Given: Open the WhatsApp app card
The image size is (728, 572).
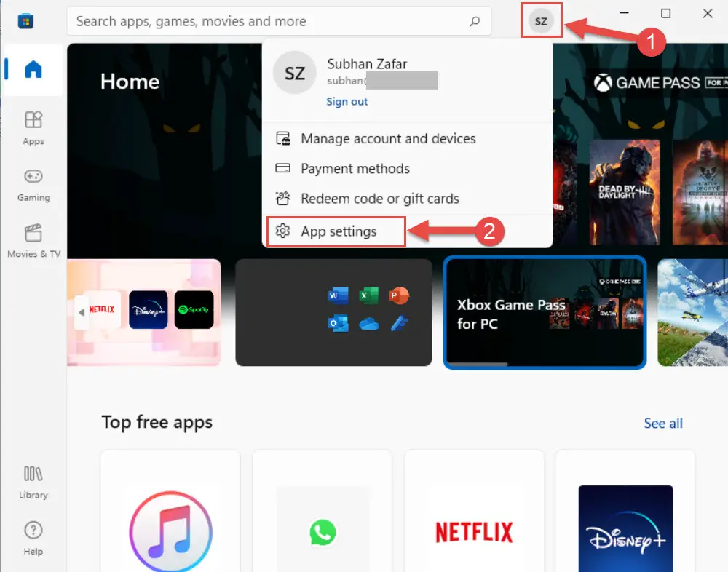Looking at the screenshot, I should [x=323, y=511].
